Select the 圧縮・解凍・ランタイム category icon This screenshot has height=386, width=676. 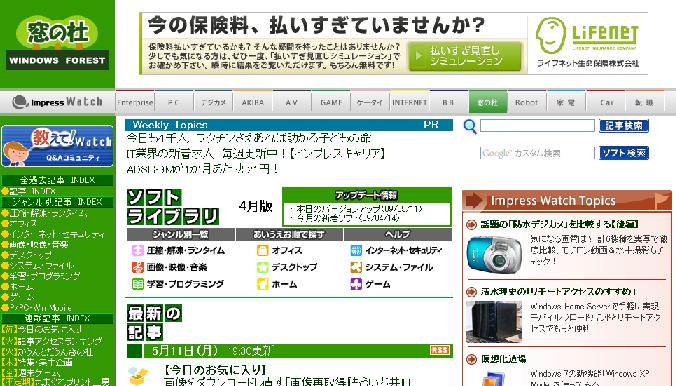click(x=138, y=251)
